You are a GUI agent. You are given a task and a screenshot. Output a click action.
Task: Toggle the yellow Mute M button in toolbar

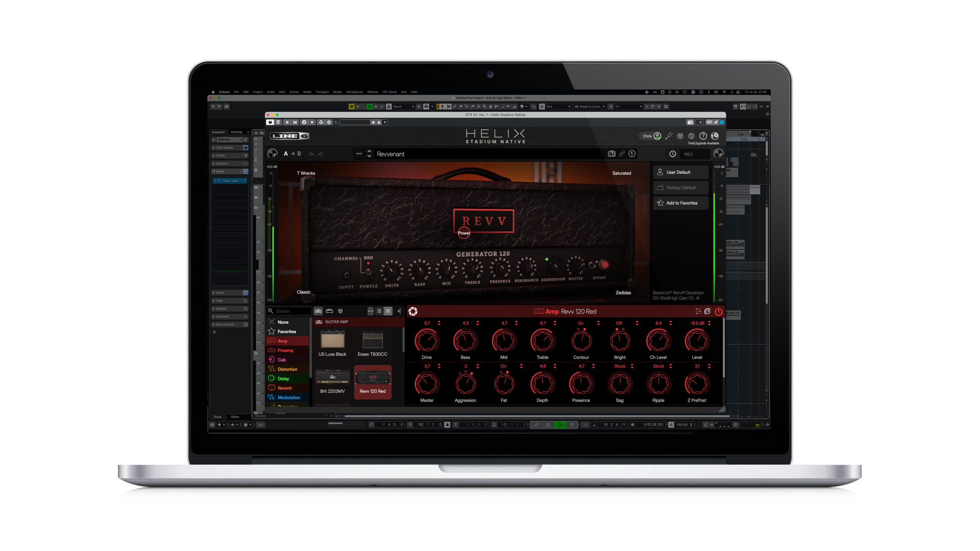pos(351,107)
